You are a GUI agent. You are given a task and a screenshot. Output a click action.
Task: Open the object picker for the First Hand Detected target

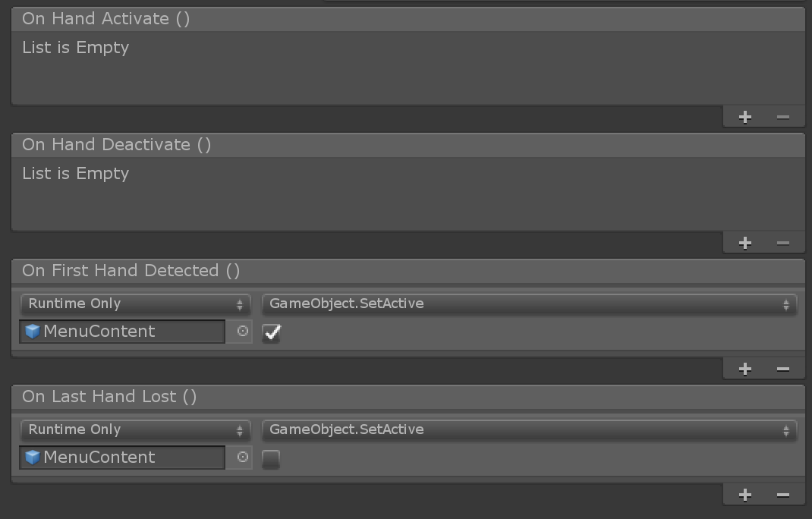tap(240, 332)
